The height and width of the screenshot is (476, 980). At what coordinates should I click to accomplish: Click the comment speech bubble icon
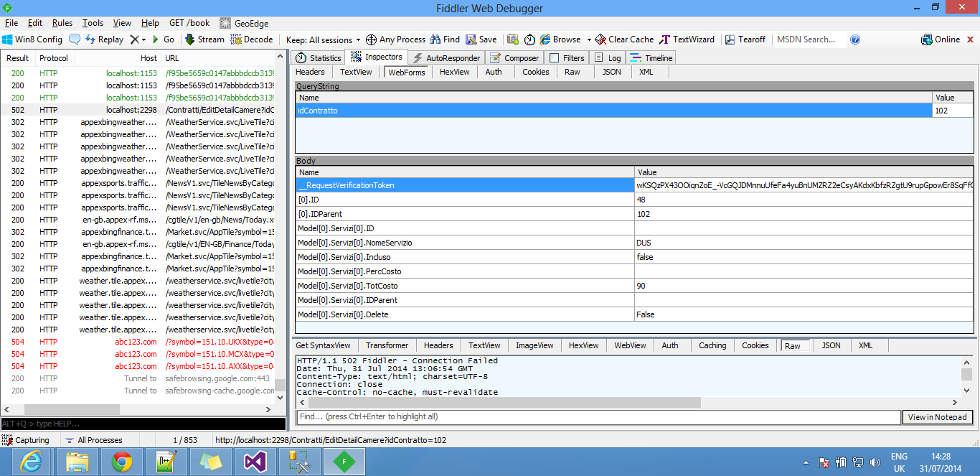pos(75,39)
